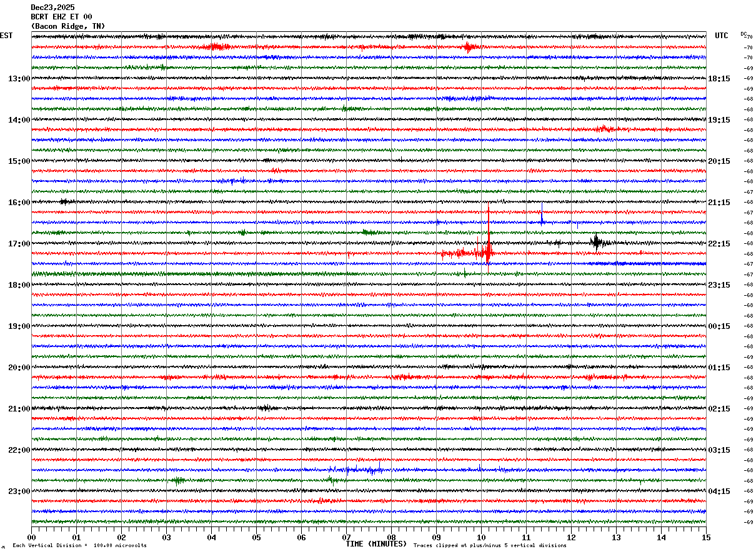The width and height of the screenshot is (756, 554).
Task: Click the Each Vertical Division scale note
Action: (79, 545)
